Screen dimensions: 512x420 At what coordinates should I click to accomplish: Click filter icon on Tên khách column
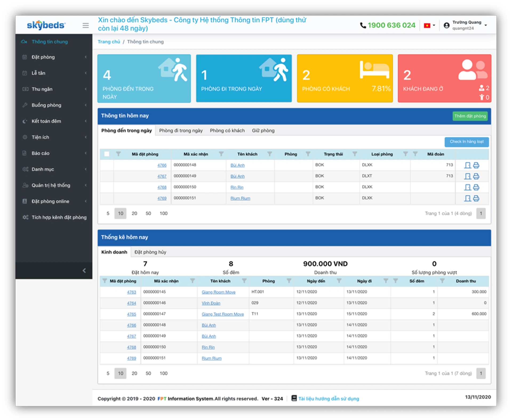pos(270,154)
